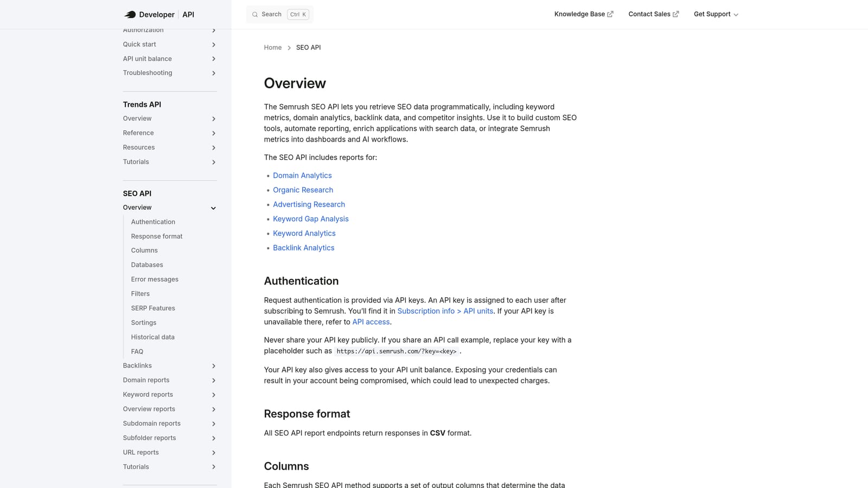Open the Organic Research link

coord(303,190)
